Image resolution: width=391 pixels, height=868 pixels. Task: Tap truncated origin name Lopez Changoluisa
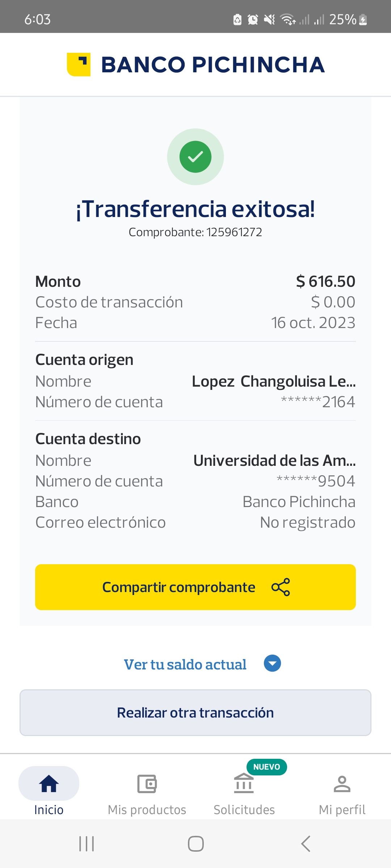coord(274,381)
